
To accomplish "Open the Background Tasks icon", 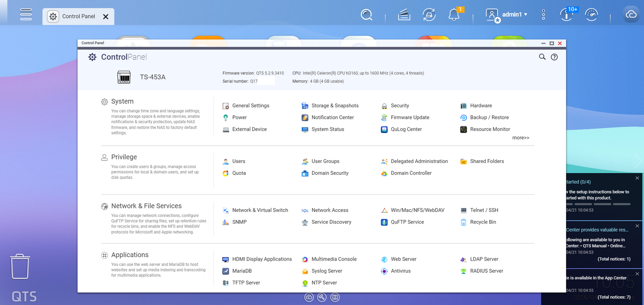I will click(404, 15).
